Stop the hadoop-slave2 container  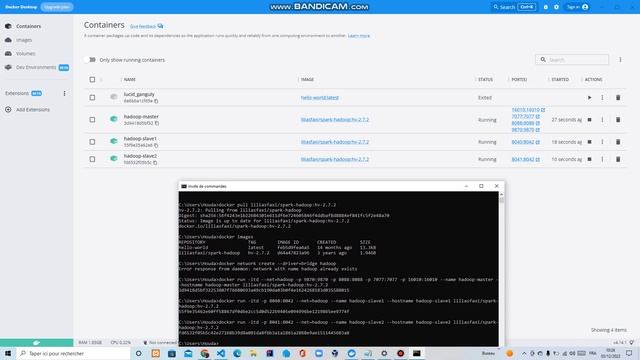pos(589,159)
